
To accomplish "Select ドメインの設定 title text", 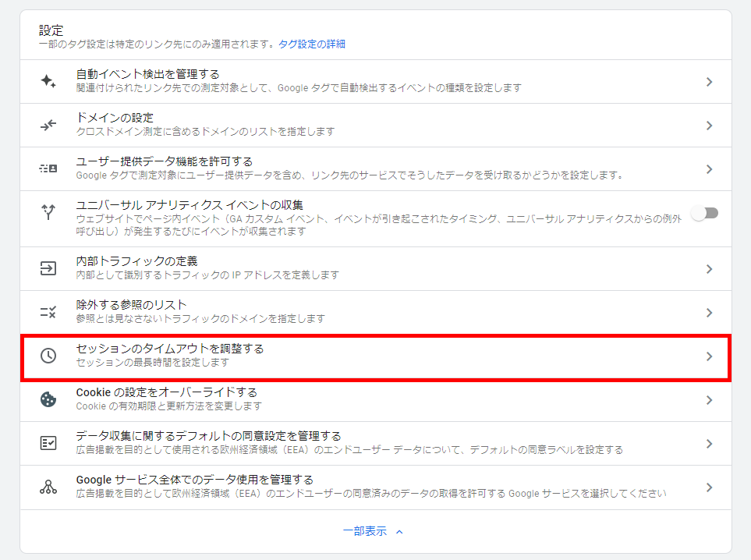I will point(115,118).
